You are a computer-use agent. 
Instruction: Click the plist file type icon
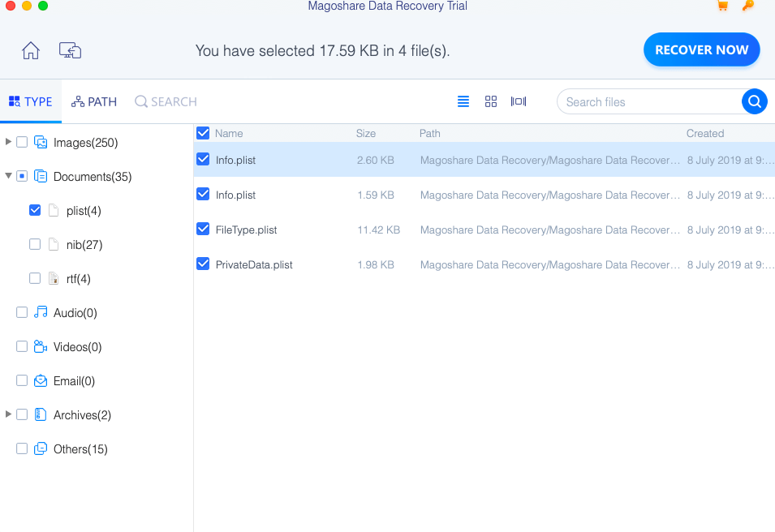click(54, 210)
